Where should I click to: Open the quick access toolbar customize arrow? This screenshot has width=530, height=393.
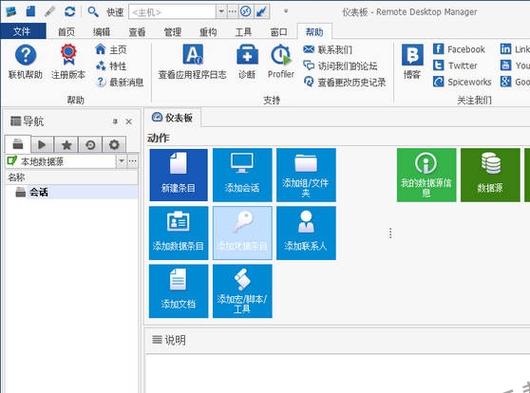tap(286, 11)
